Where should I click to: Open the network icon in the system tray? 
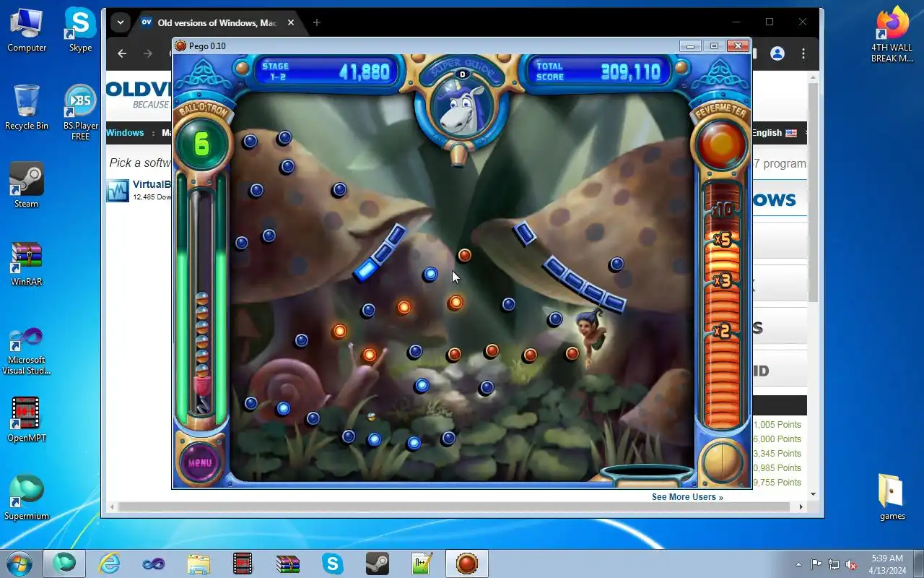(834, 564)
